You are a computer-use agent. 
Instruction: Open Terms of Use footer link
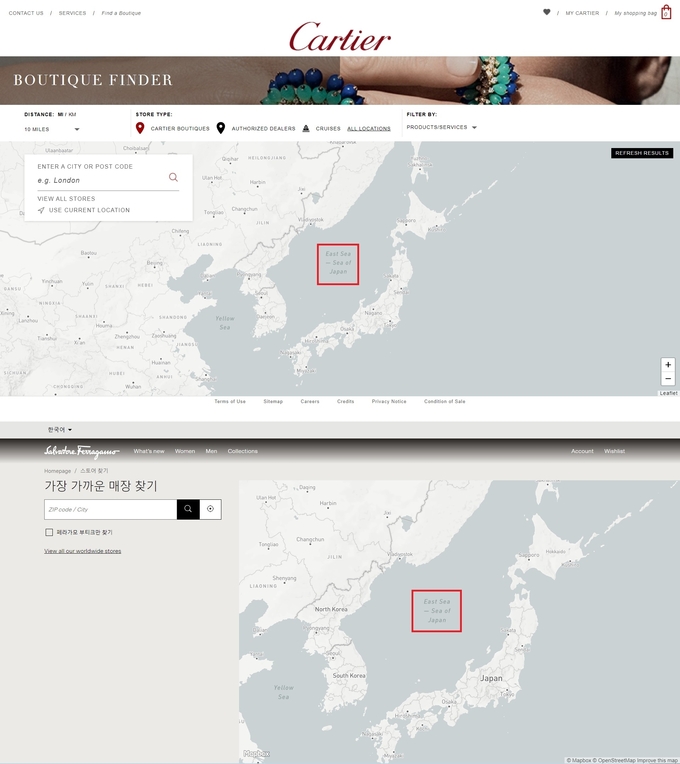(230, 401)
